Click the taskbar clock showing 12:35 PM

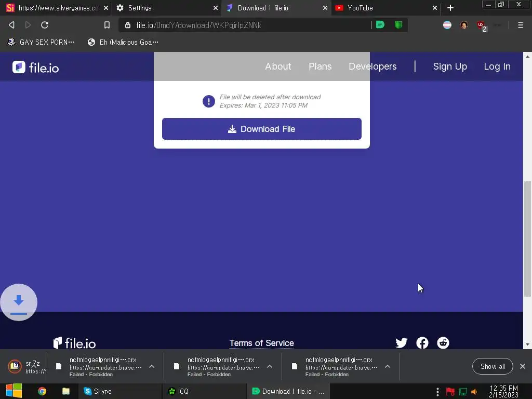pyautogui.click(x=504, y=391)
